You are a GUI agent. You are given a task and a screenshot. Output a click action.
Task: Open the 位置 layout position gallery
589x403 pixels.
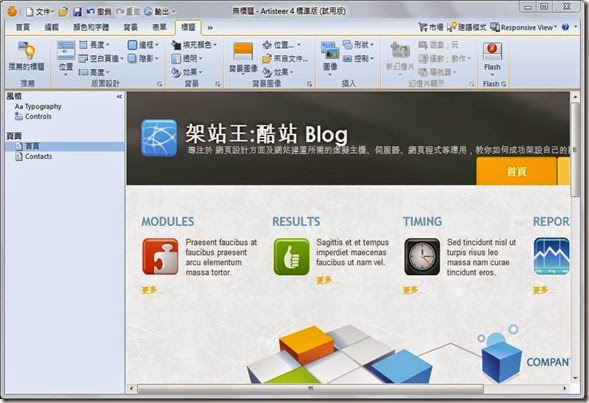[x=66, y=58]
